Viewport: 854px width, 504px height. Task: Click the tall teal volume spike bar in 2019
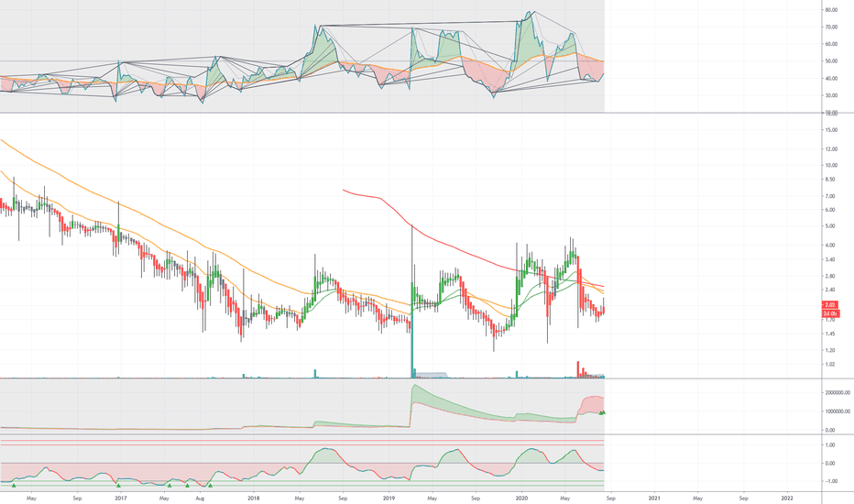click(x=411, y=346)
